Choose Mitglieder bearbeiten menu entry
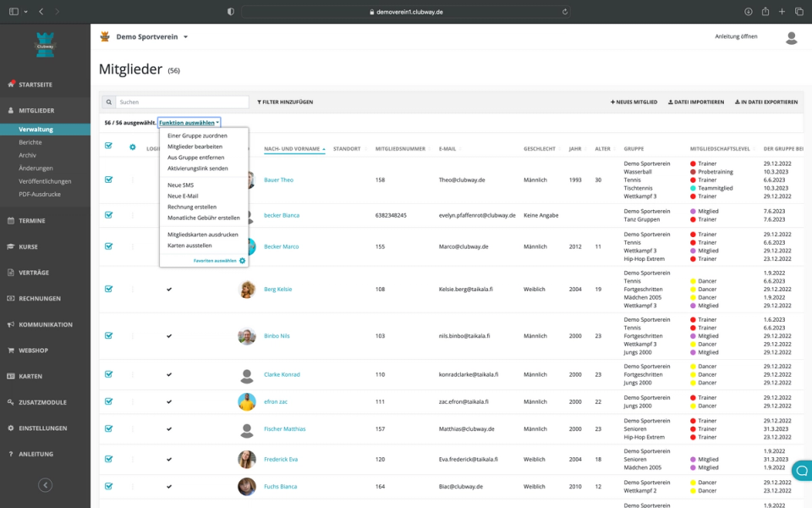Screen dimensions: 812x508 [195, 146]
